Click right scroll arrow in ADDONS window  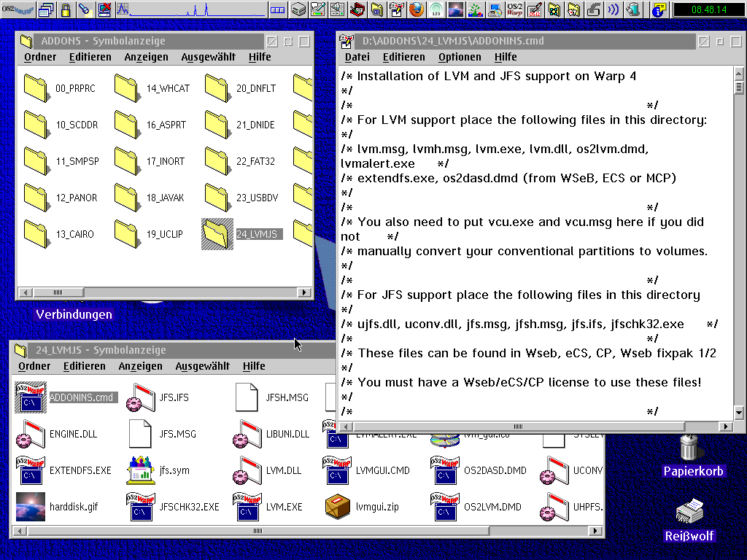(304, 292)
